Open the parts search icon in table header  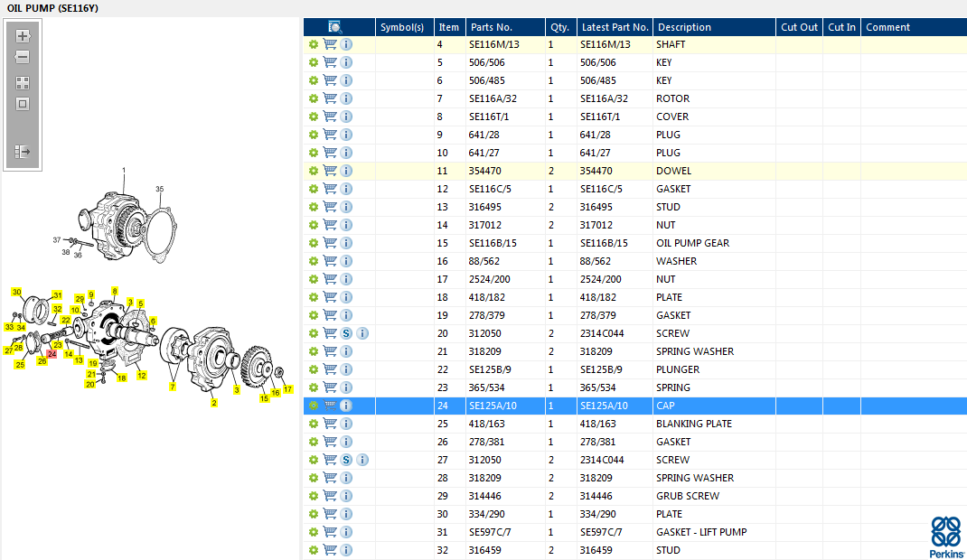tap(335, 27)
